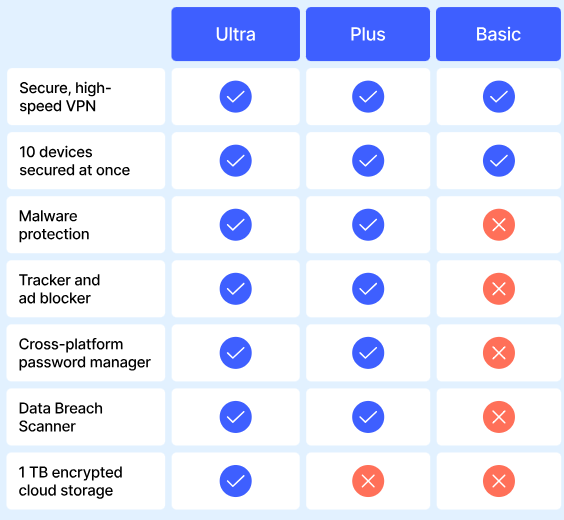Choose the Basic plan header
The width and height of the screenshot is (564, 520).
(x=498, y=34)
